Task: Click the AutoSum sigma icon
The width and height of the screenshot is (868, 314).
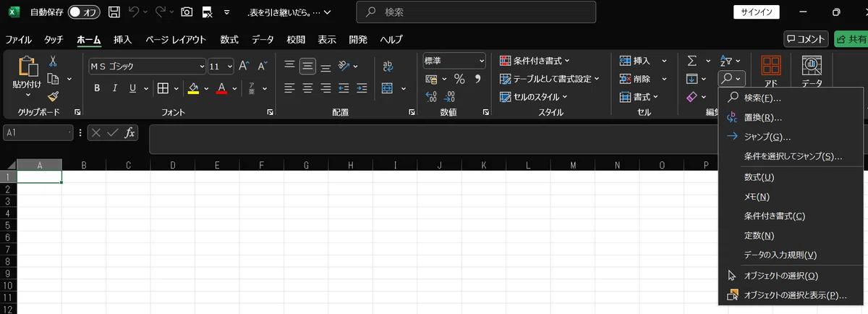Action: coord(692,61)
